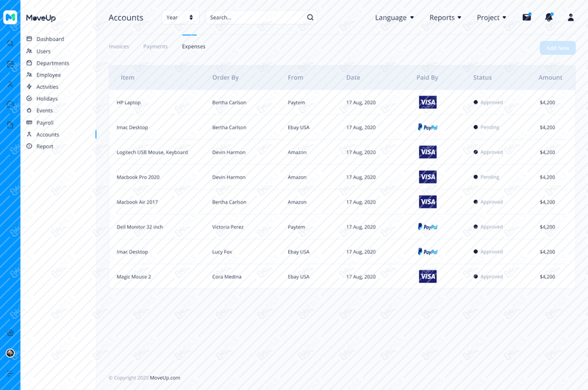Toggle the menu lines icon at rail bottom
Image resolution: width=588 pixels, height=390 pixels.
click(x=10, y=373)
